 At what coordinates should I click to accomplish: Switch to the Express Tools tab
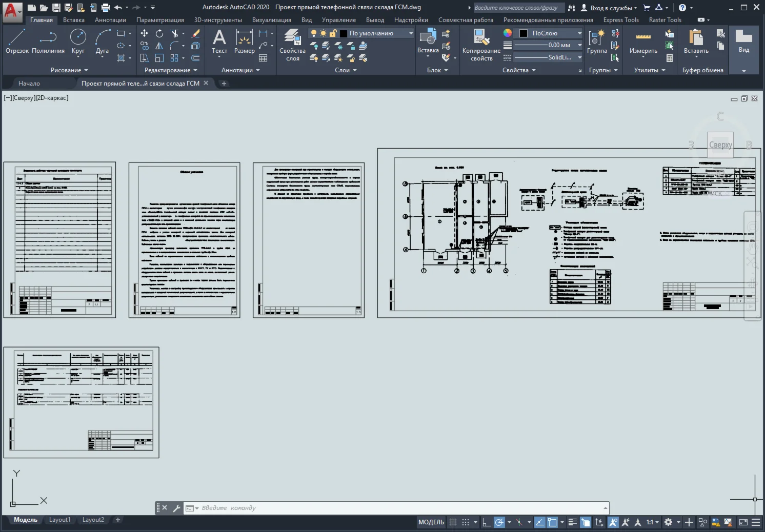click(621, 20)
